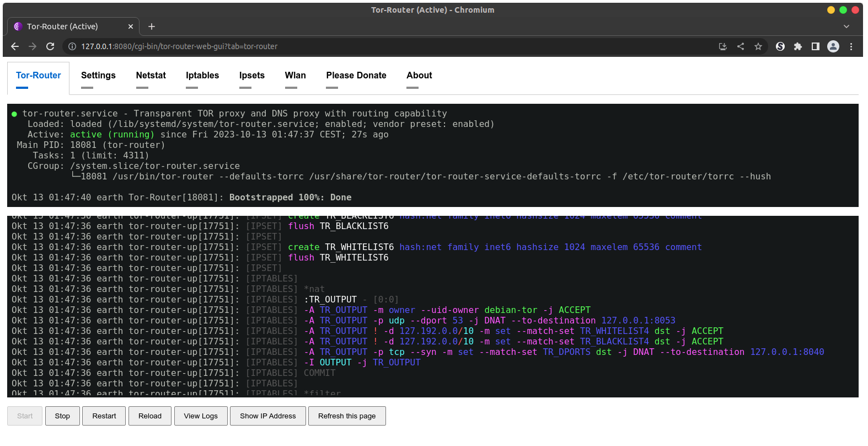
Task: Restart the tor-router service
Action: tap(104, 416)
